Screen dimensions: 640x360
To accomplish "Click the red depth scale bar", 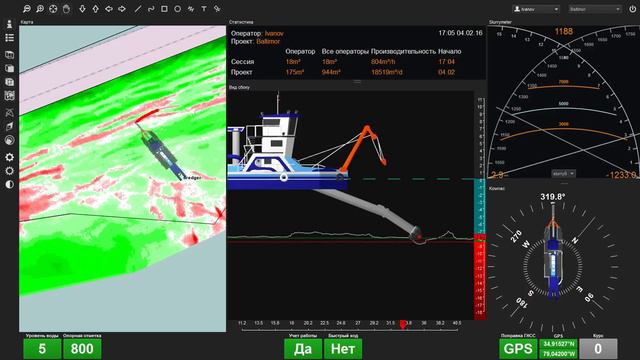I will click(480, 277).
